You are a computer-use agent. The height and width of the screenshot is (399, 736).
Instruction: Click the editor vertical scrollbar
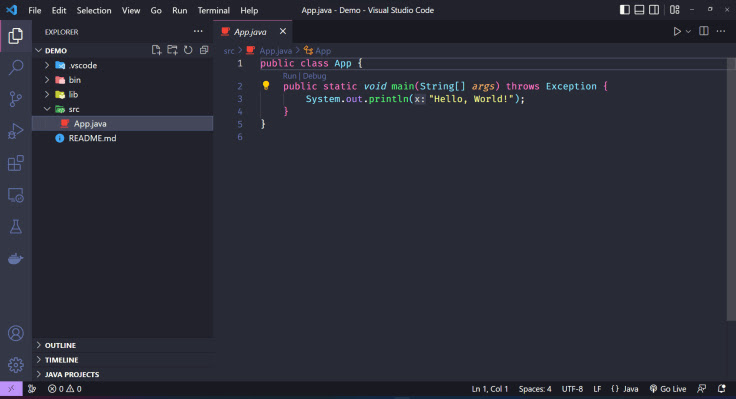(x=731, y=189)
